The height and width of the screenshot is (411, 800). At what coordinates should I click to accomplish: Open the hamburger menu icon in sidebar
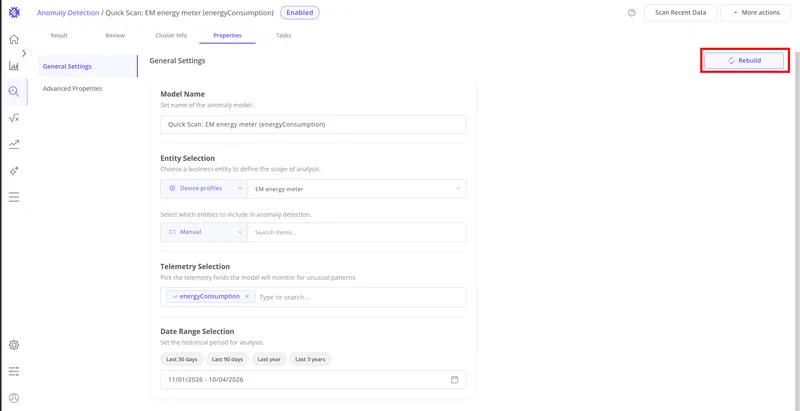14,197
